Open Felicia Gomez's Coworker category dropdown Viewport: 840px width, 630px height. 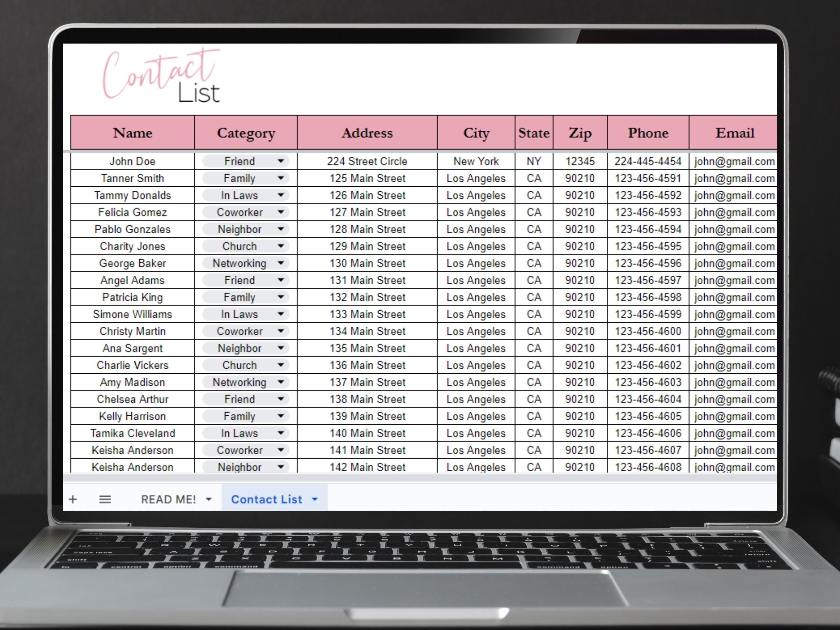pos(281,212)
